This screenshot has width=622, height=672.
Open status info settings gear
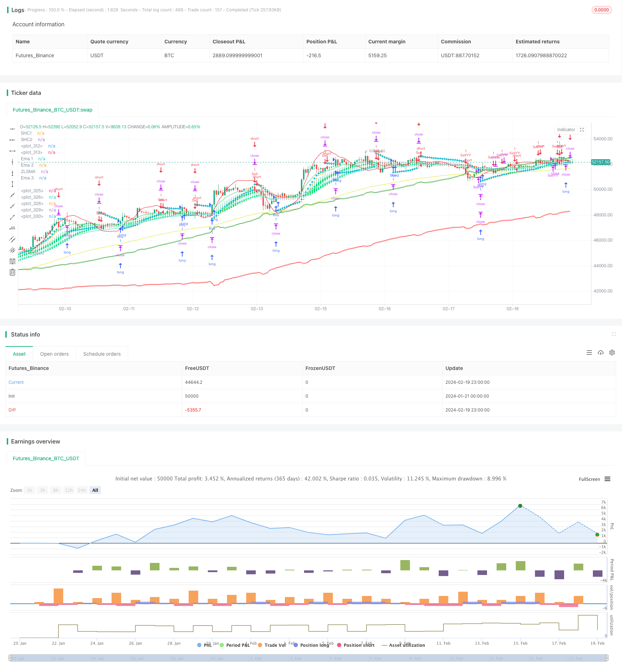(612, 353)
